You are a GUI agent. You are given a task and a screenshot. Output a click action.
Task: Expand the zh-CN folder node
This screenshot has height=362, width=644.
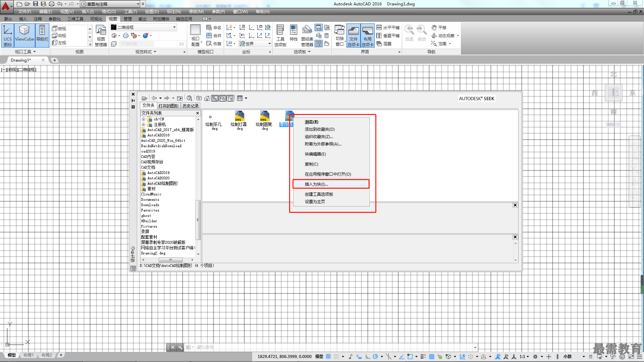click(x=144, y=119)
